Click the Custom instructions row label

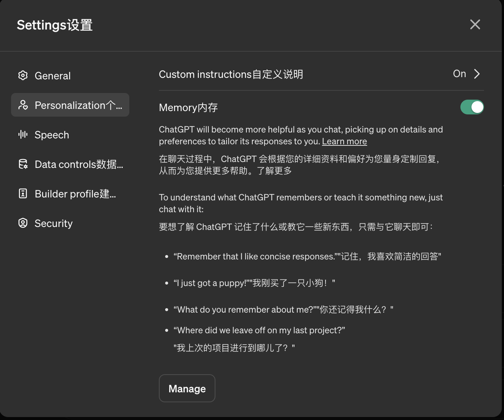pos(231,74)
